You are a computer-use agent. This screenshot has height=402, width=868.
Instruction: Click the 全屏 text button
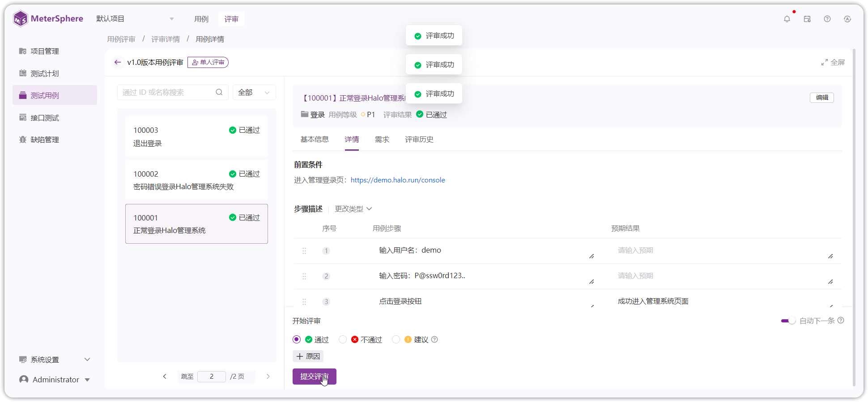838,63
